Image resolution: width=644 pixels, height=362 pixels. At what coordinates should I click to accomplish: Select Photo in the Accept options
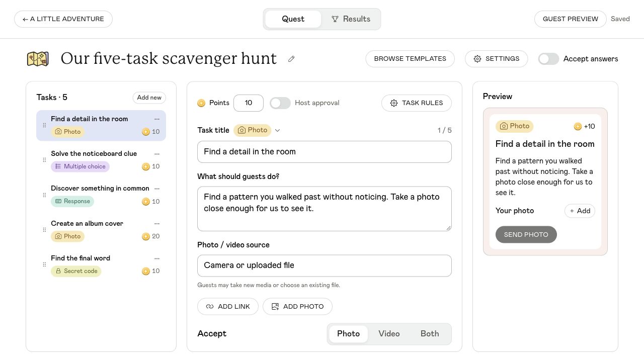348,334
